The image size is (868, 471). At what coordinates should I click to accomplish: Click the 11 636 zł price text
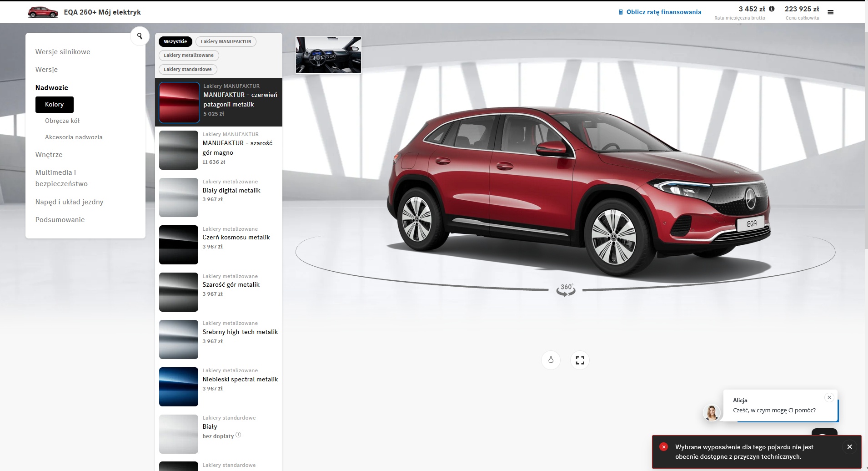(214, 162)
